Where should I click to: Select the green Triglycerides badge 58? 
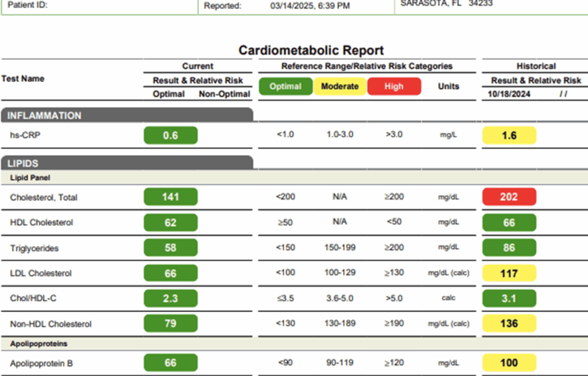coord(170,247)
